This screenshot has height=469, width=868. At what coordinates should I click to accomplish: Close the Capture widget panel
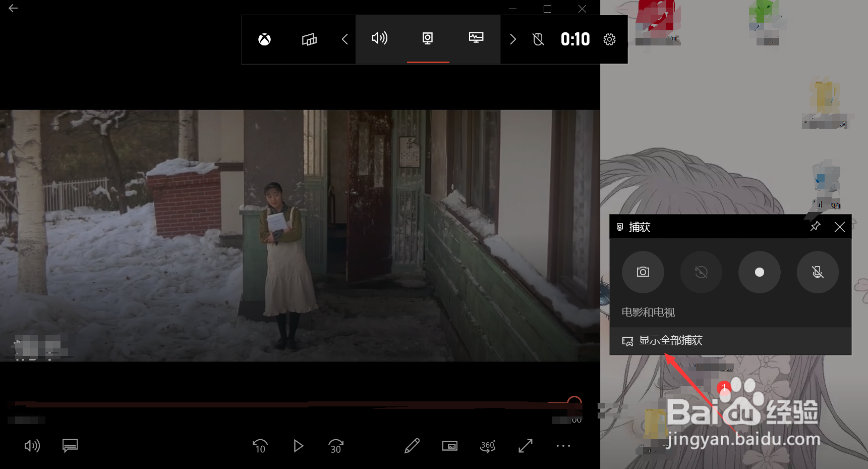point(840,227)
